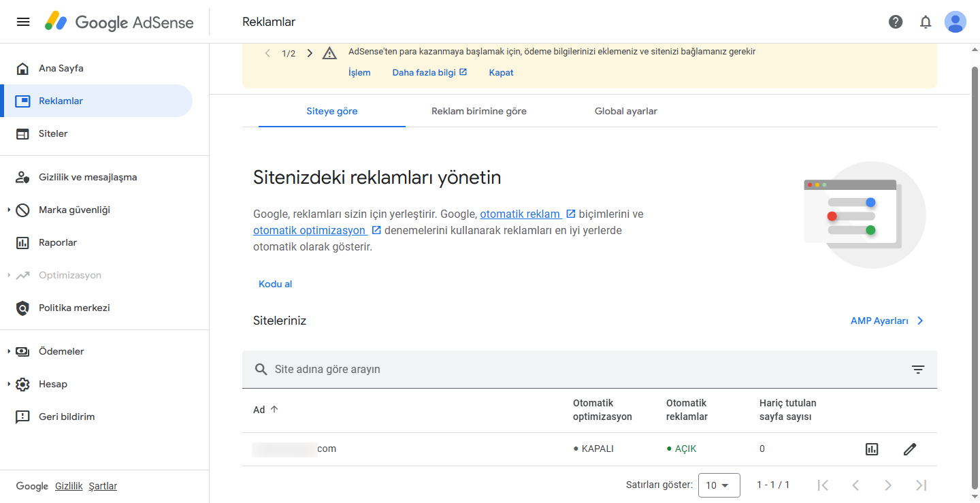
Task: Click the excluded page count 0
Action: [x=762, y=449]
